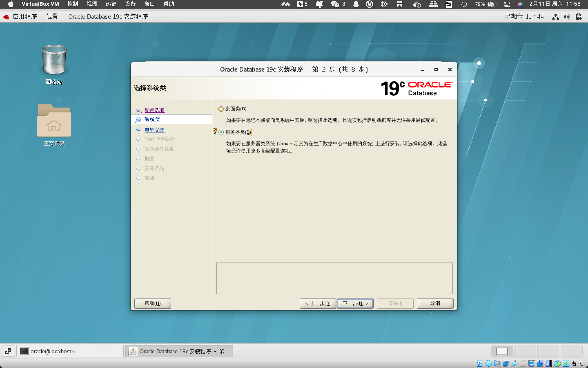Viewport: 588px width, 368px height.
Task: Click the Oracle Database 19c 安装程序 panel app menu
Action: pos(108,17)
